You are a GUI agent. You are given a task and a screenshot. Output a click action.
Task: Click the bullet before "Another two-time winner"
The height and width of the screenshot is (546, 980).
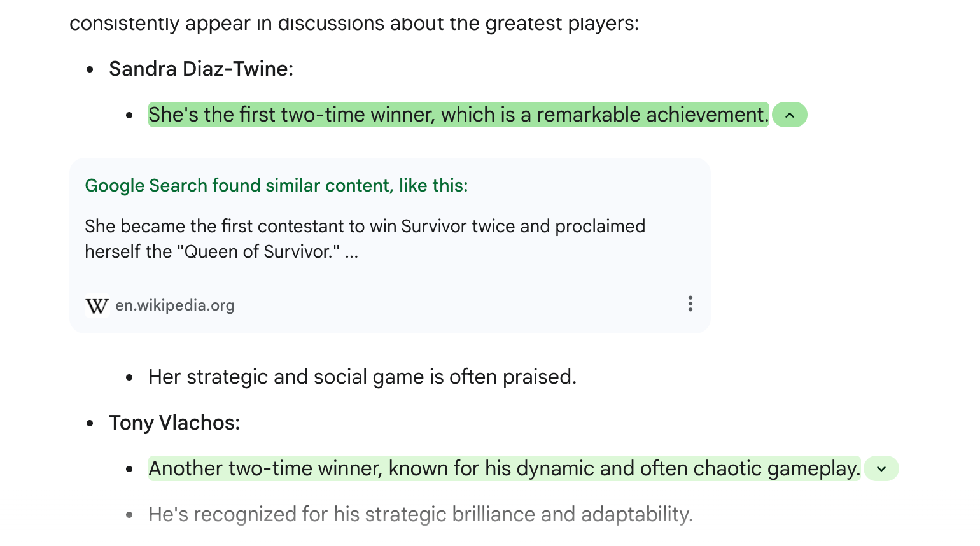(x=130, y=470)
